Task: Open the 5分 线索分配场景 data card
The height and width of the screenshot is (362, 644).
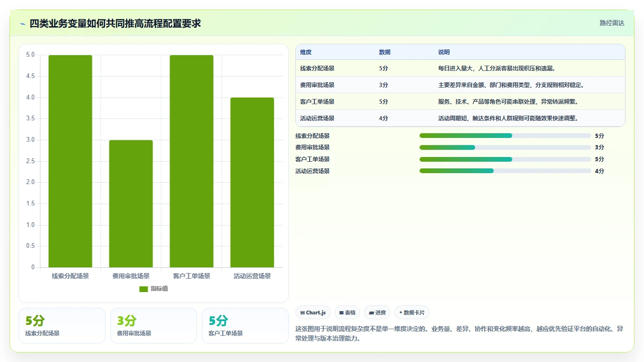Action: (62, 325)
